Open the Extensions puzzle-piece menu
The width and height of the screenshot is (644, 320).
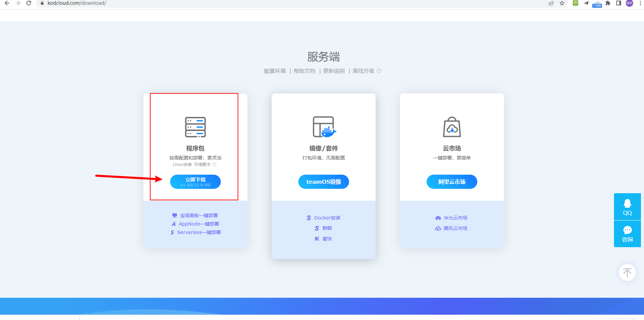[x=608, y=3]
